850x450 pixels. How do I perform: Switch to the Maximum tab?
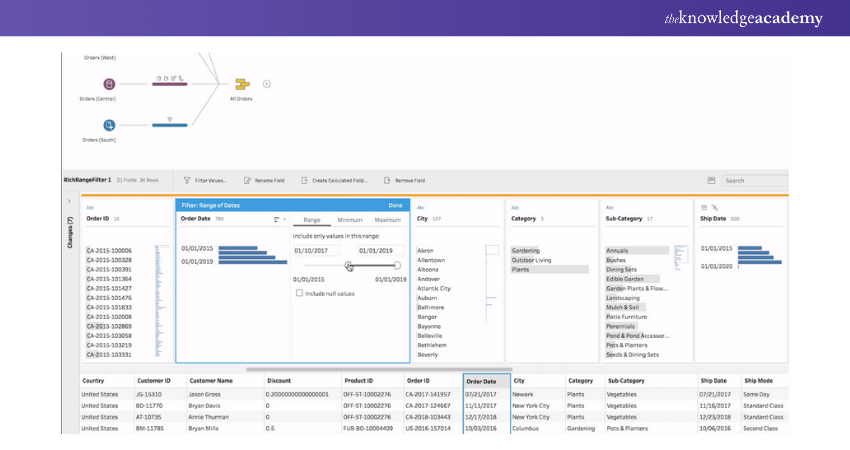tap(387, 219)
